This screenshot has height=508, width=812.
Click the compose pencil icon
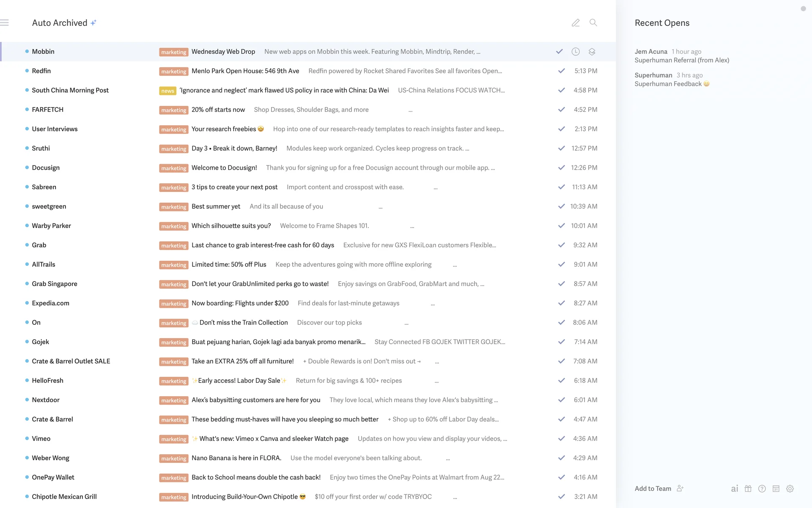[x=576, y=23]
